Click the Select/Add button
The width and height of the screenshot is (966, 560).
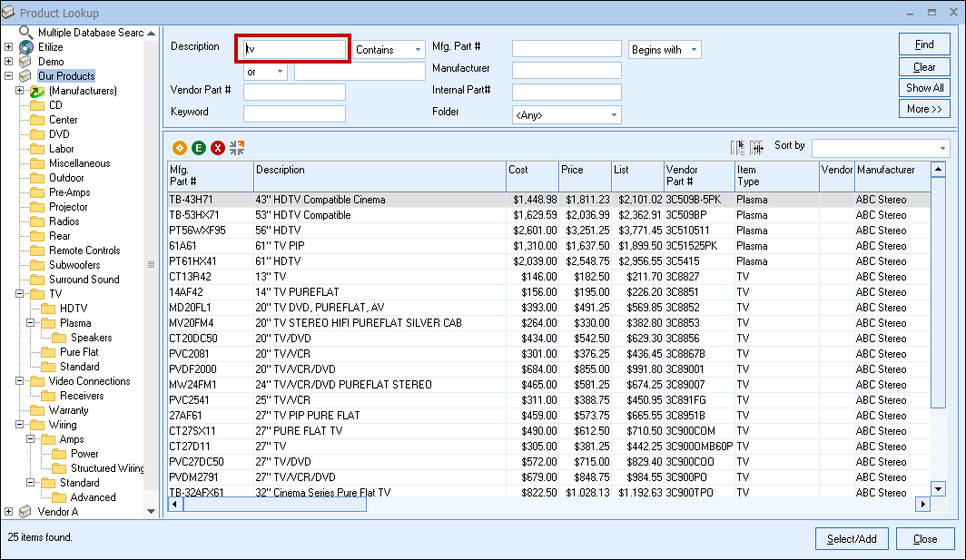point(851,538)
